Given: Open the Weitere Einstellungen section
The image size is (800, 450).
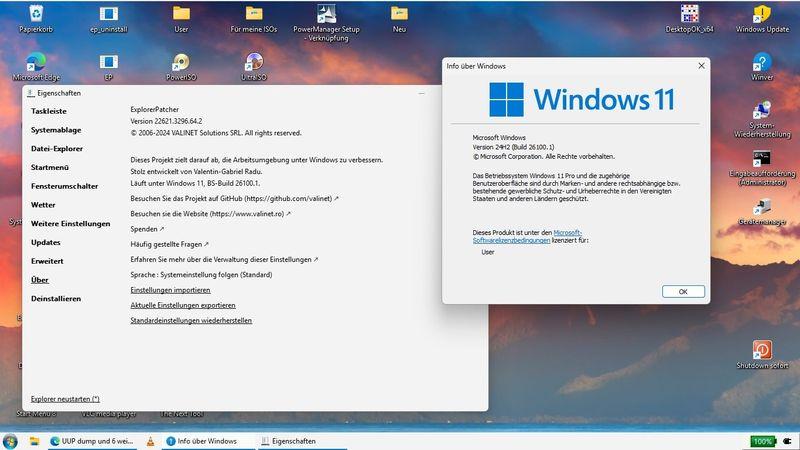Looking at the screenshot, I should (70, 223).
